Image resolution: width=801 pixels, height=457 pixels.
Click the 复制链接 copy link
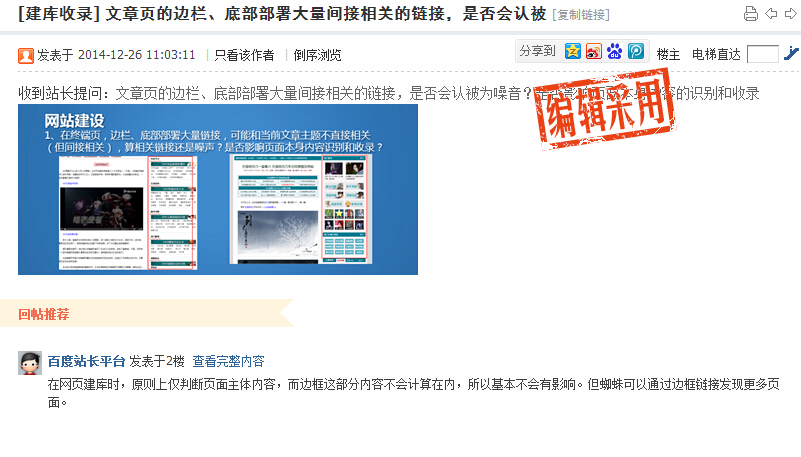click(581, 15)
